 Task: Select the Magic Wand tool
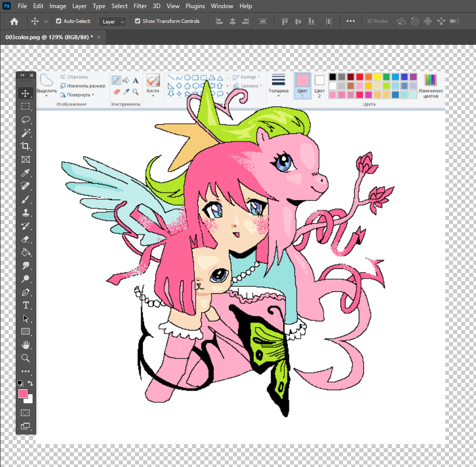pyautogui.click(x=25, y=133)
